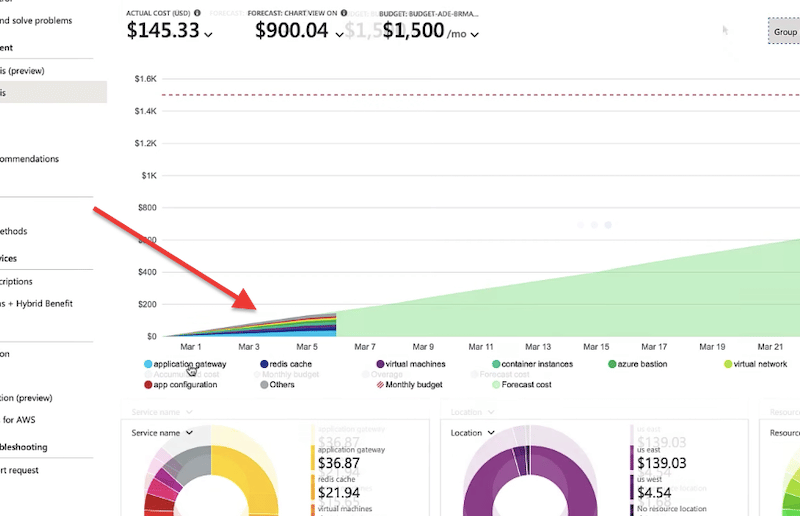Toggle container instances legend item

[x=532, y=364]
